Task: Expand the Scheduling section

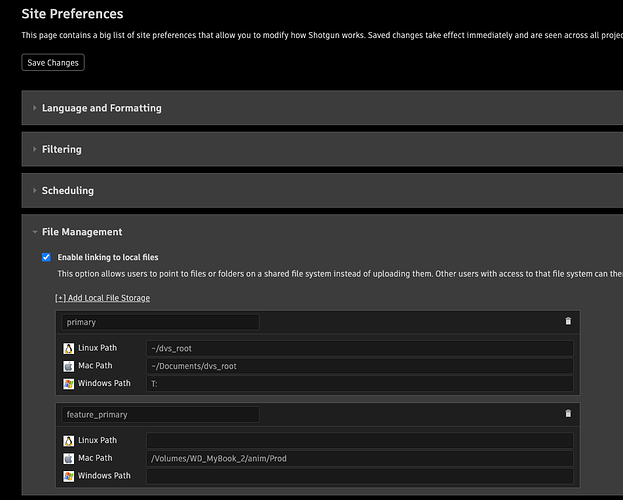Action: 68,190
